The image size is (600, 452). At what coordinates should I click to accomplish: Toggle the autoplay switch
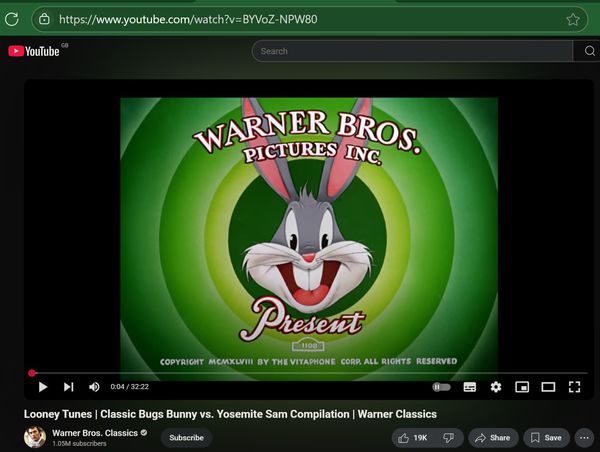pyautogui.click(x=442, y=387)
